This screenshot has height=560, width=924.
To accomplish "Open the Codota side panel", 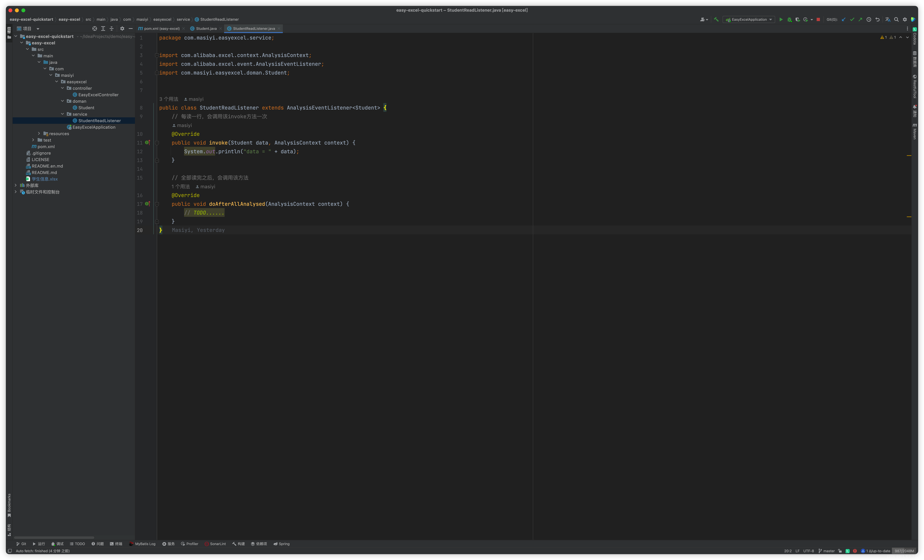I will coord(915,36).
